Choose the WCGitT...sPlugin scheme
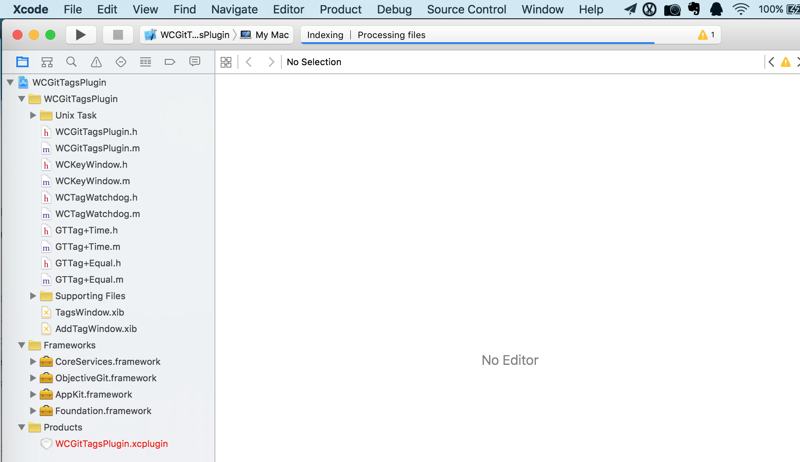This screenshot has width=800, height=462. [187, 35]
